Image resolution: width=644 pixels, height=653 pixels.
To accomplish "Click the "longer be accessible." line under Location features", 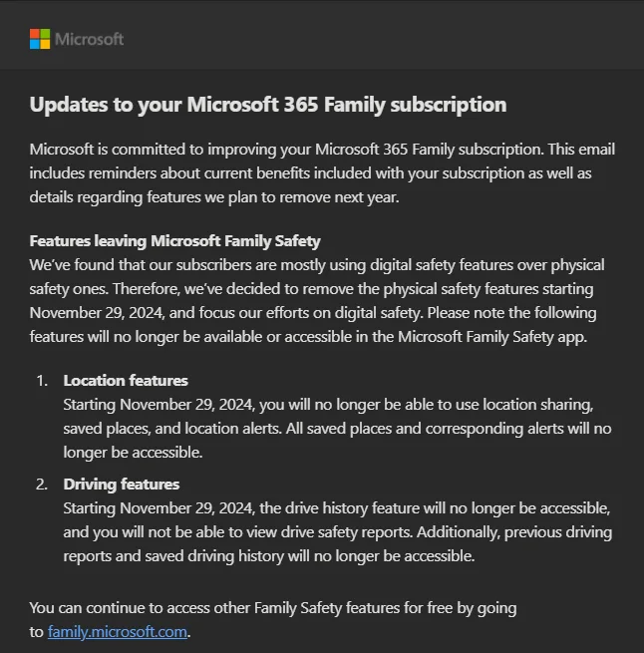I will point(133,452).
